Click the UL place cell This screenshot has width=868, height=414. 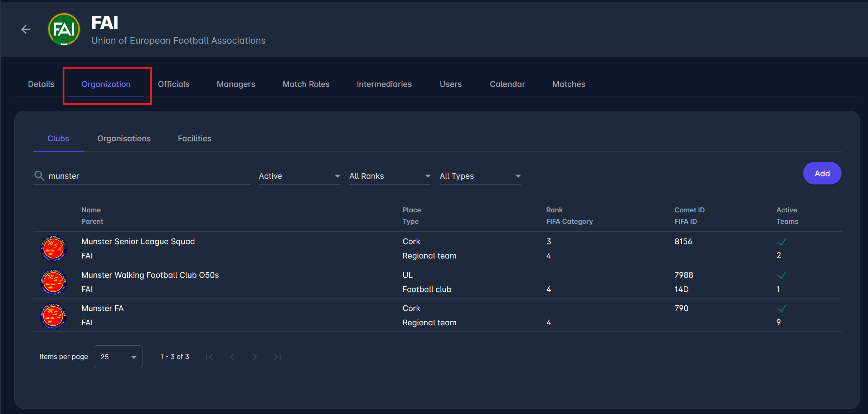pyautogui.click(x=408, y=275)
